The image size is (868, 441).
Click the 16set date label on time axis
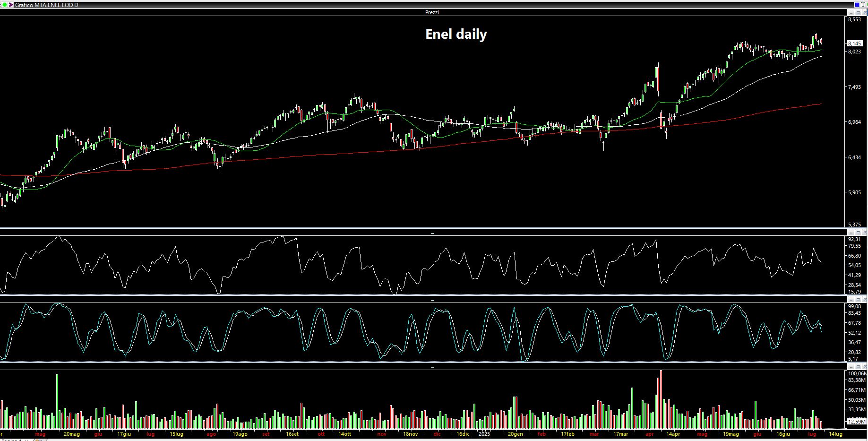coord(292,434)
